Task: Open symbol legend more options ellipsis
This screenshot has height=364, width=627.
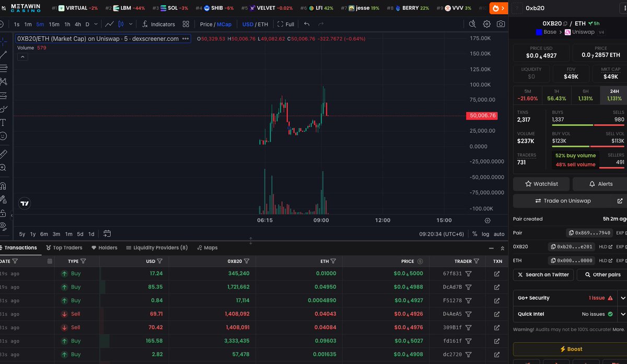Action: click(185, 39)
